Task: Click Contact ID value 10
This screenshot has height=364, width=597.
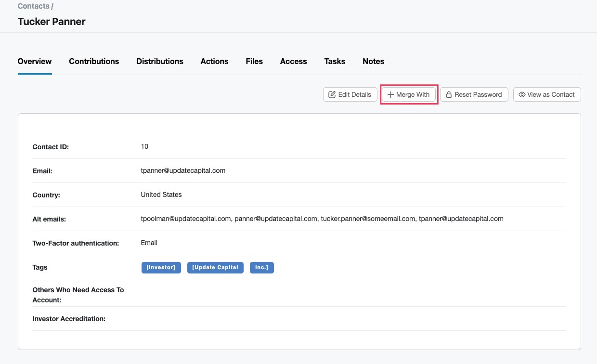Action: click(x=144, y=146)
